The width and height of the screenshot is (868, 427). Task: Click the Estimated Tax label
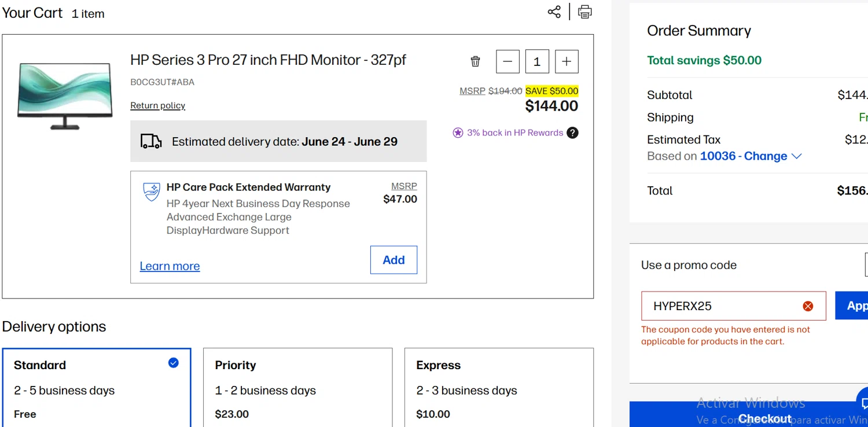684,139
